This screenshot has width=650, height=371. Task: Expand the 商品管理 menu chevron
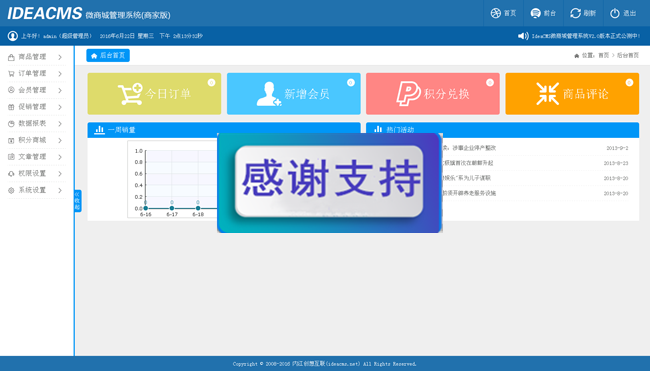point(60,57)
